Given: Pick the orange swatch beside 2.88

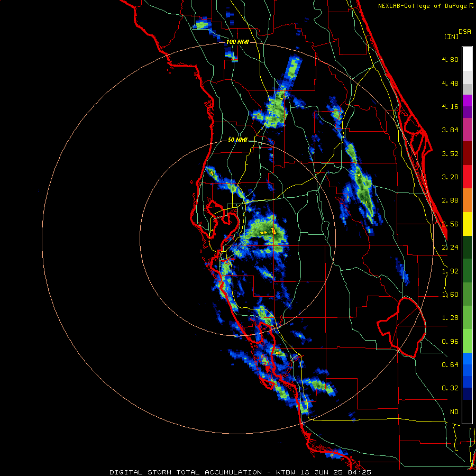Looking at the screenshot, I should (x=467, y=200).
